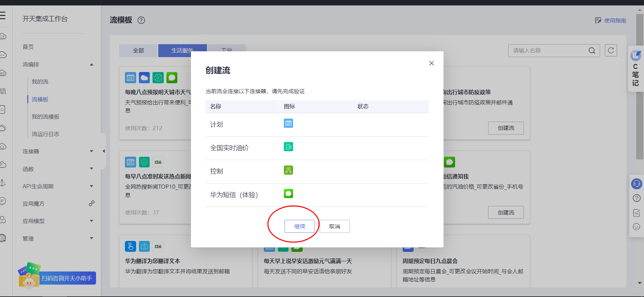Click the smiley face icon on right
This screenshot has width=644, height=297.
click(x=637, y=227)
